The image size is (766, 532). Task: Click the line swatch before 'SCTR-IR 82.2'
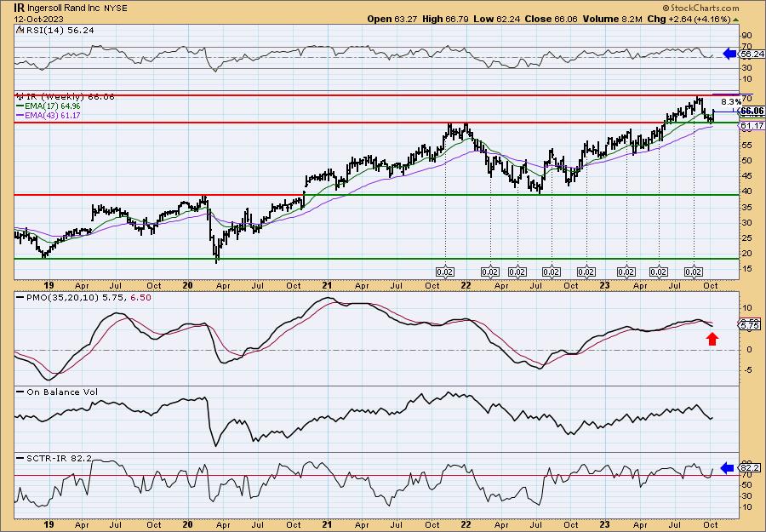click(x=20, y=458)
